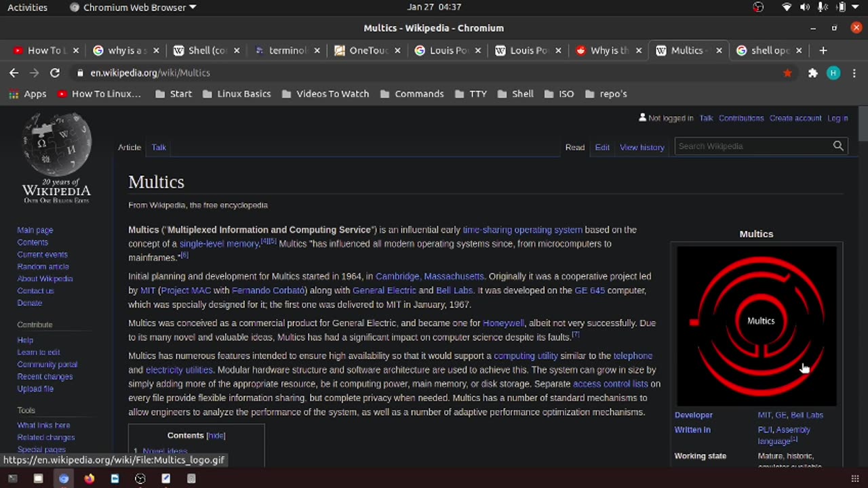This screenshot has height=488, width=868.
Task: Click the red bookmark star icon
Action: coord(787,73)
